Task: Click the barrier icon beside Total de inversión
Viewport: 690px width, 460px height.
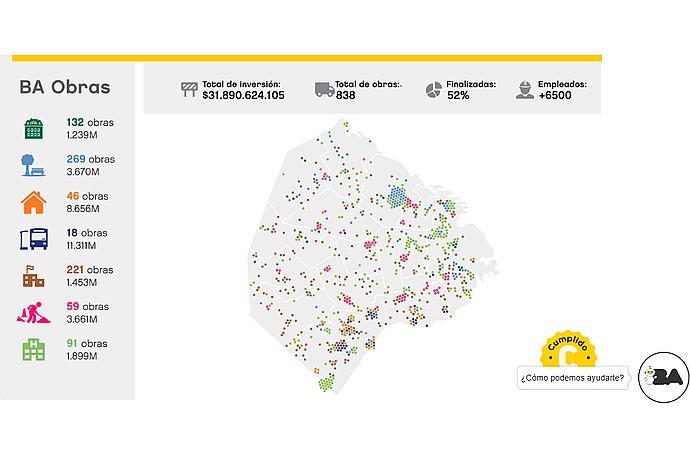Action: coord(190,89)
